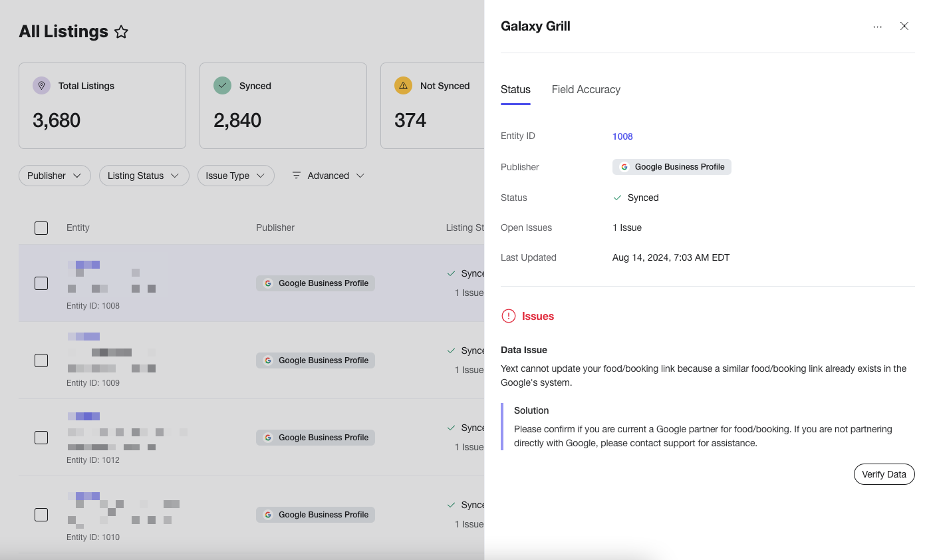Close the Galaxy Grill side panel
927x560 pixels.
(x=904, y=27)
